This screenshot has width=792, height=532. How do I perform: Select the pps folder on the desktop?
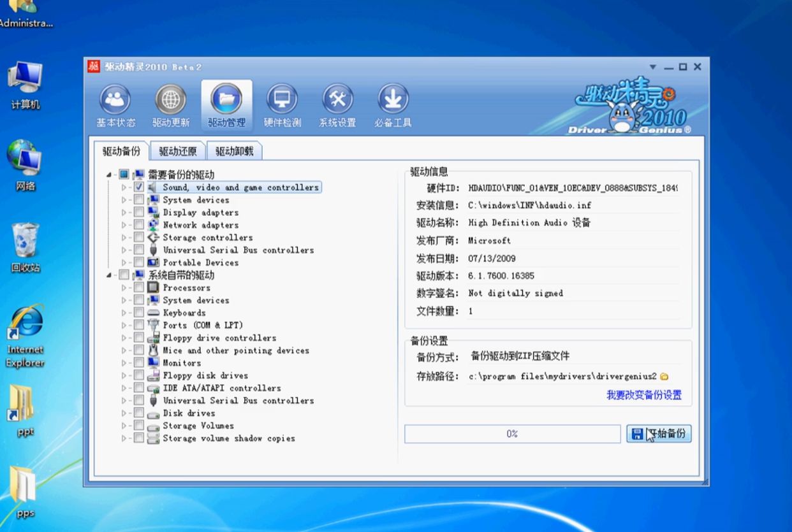[x=24, y=485]
